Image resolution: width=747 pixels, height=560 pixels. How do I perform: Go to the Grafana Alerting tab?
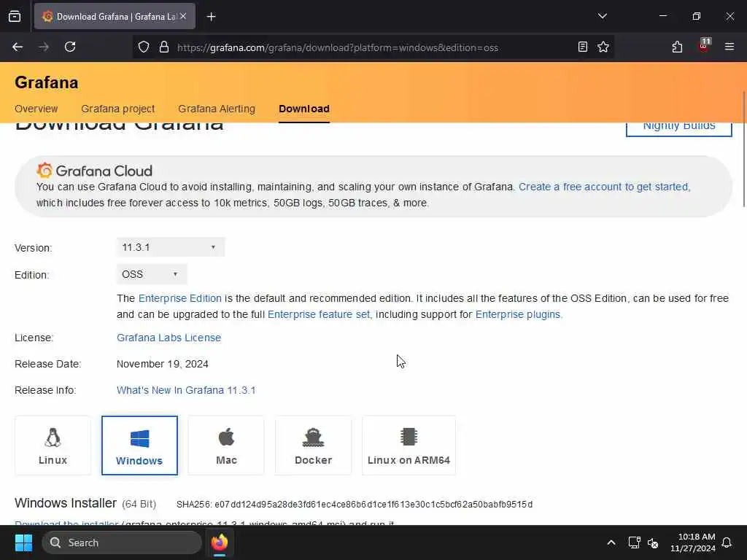pos(216,109)
